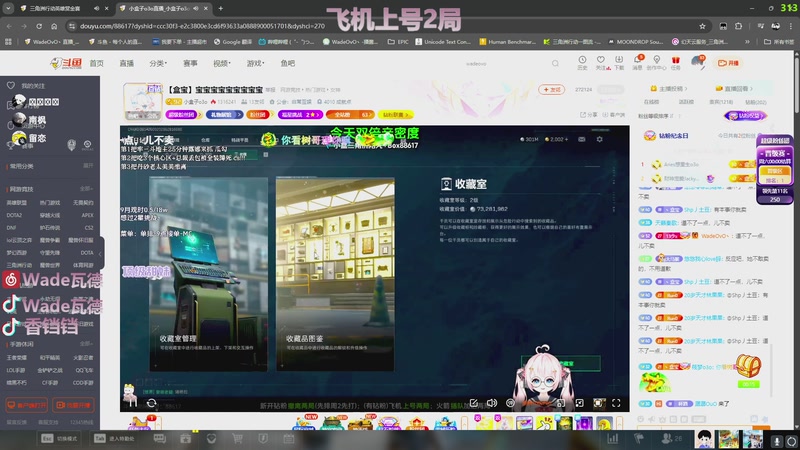The image size is (800, 450).
Task: Click the 关注 follow streamer button
Action: 552,89
